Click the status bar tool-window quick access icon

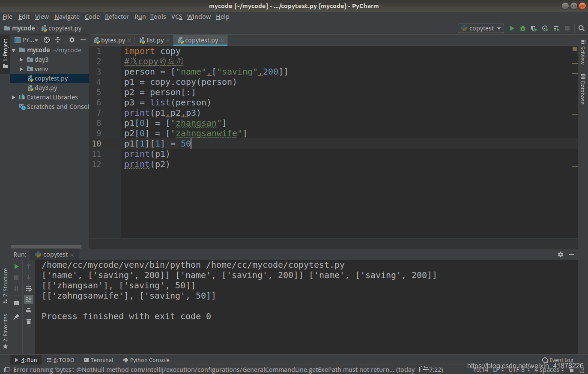tap(6, 370)
